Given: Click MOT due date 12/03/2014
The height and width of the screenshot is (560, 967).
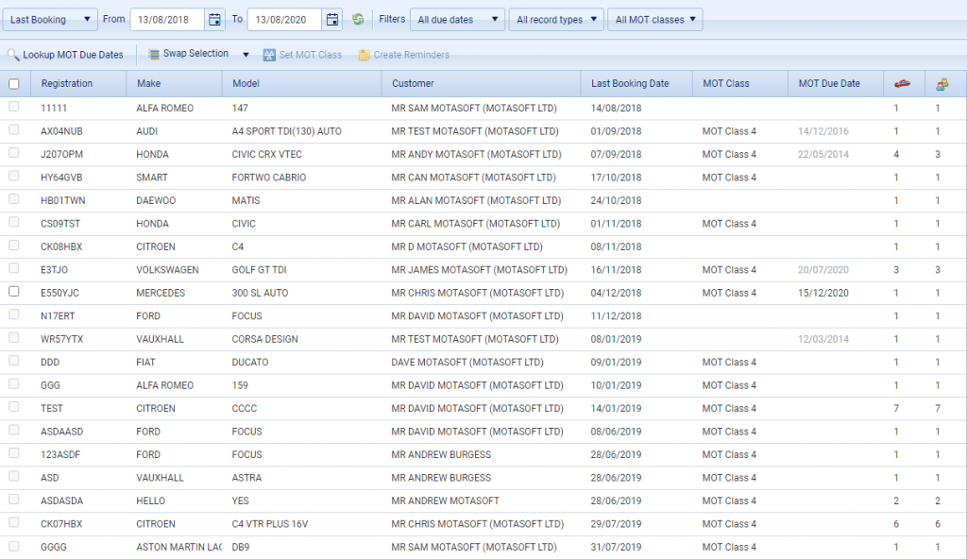Looking at the screenshot, I should point(823,339).
